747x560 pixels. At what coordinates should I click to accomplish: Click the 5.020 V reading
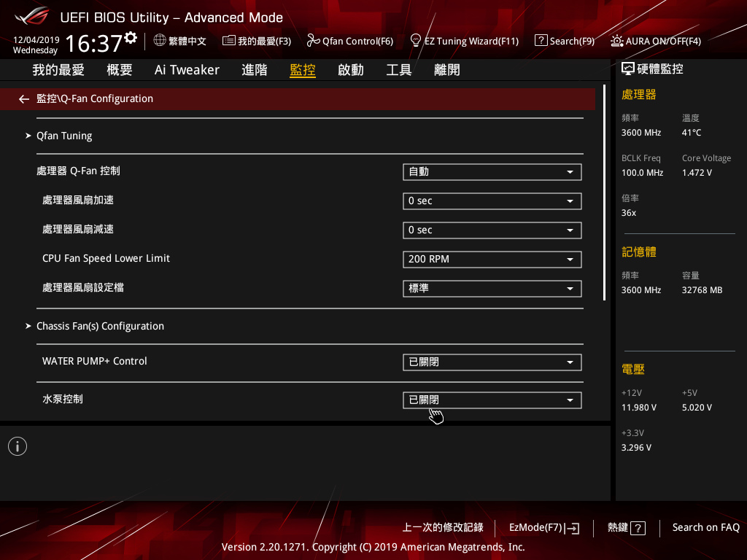697,408
